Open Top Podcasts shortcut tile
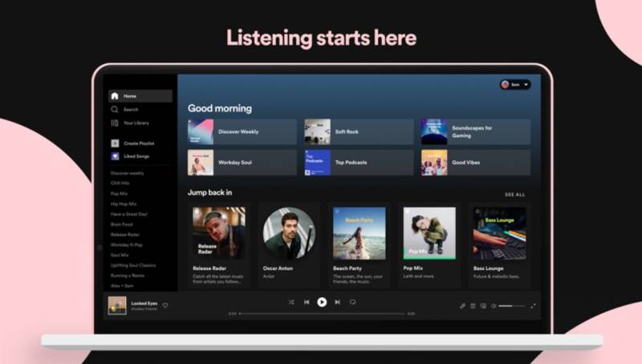The image size is (642, 364). (x=359, y=163)
